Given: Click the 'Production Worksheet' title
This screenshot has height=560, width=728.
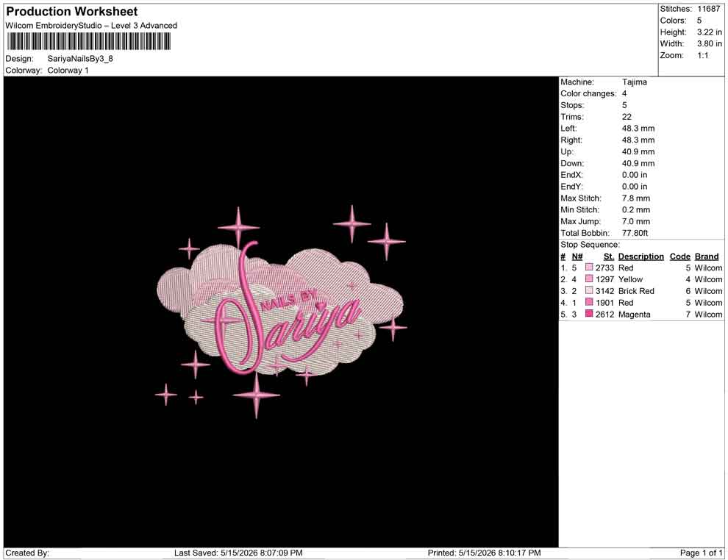Looking at the screenshot, I should (72, 12).
